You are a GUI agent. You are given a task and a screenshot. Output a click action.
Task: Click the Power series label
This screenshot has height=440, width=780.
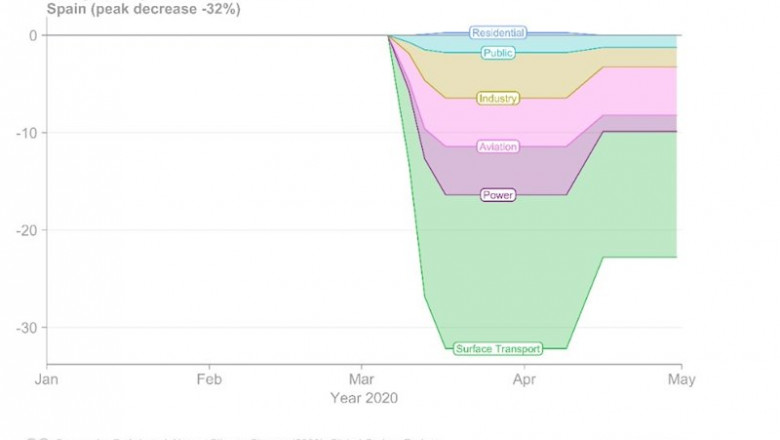(x=498, y=195)
